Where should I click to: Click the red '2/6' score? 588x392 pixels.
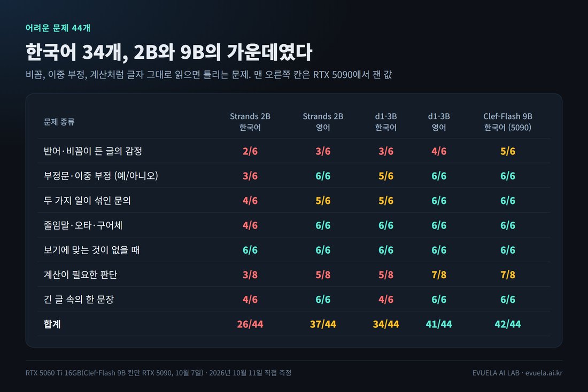[250, 151]
